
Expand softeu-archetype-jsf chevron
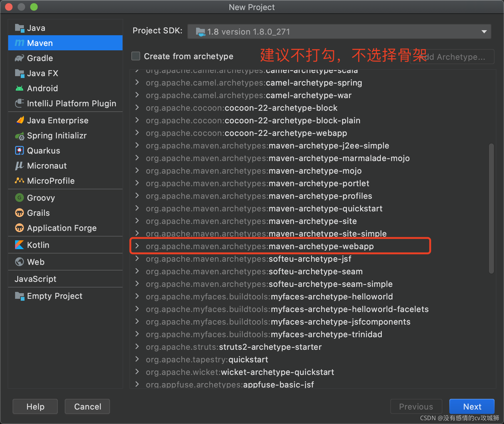[137, 259]
